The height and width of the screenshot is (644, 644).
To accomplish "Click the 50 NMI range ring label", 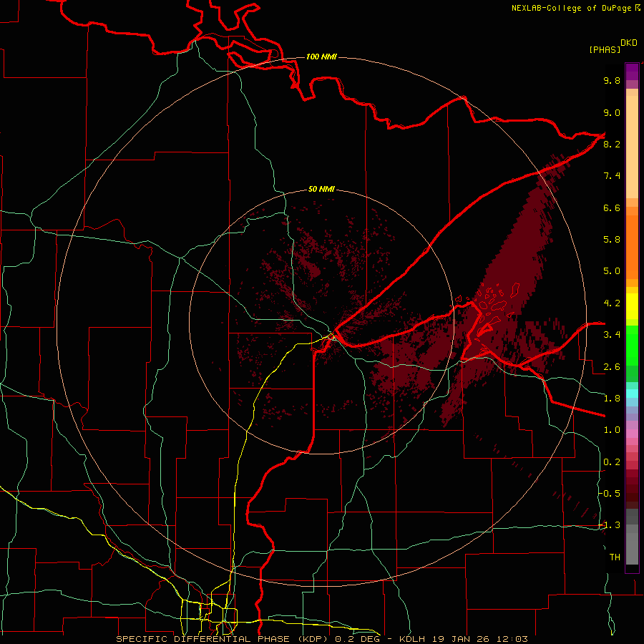I will [321, 190].
